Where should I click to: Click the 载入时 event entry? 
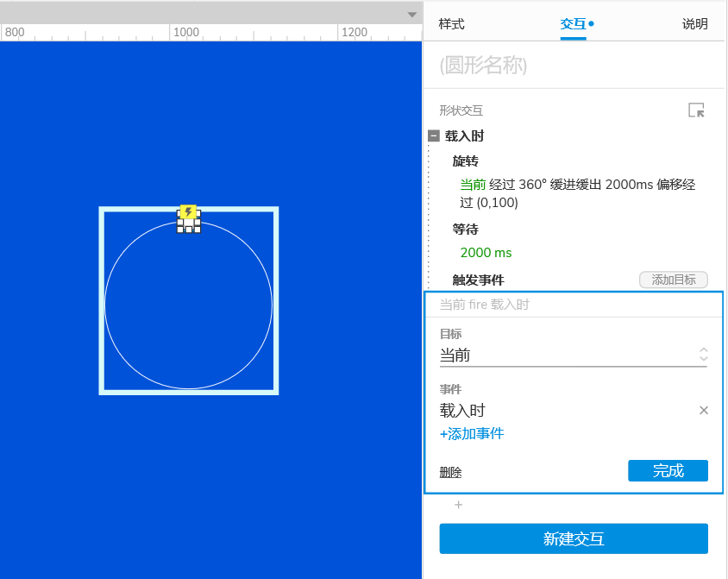coord(462,411)
